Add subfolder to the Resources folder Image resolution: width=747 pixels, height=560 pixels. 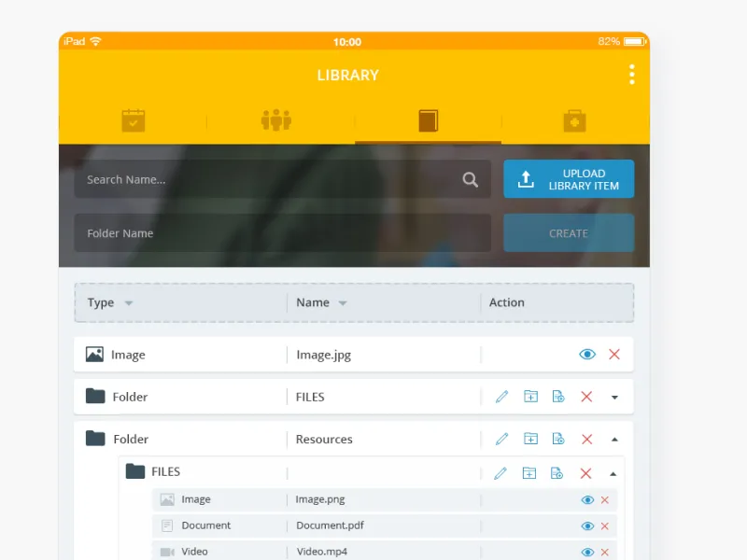[x=530, y=438]
